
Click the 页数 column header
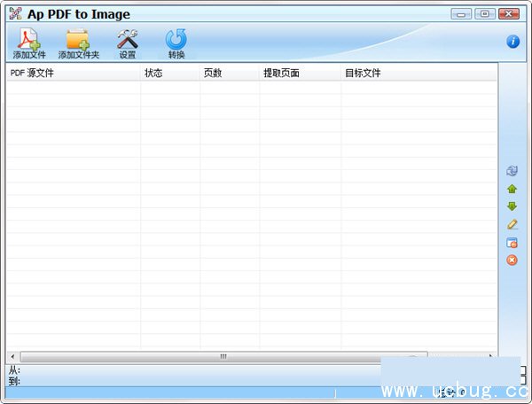click(230, 73)
